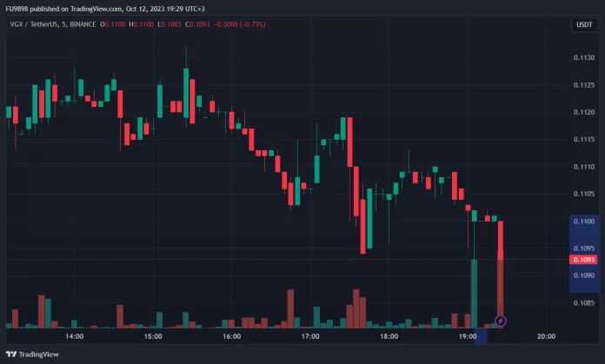
Task: Click the 14:00 time axis label
Action: [x=74, y=336]
